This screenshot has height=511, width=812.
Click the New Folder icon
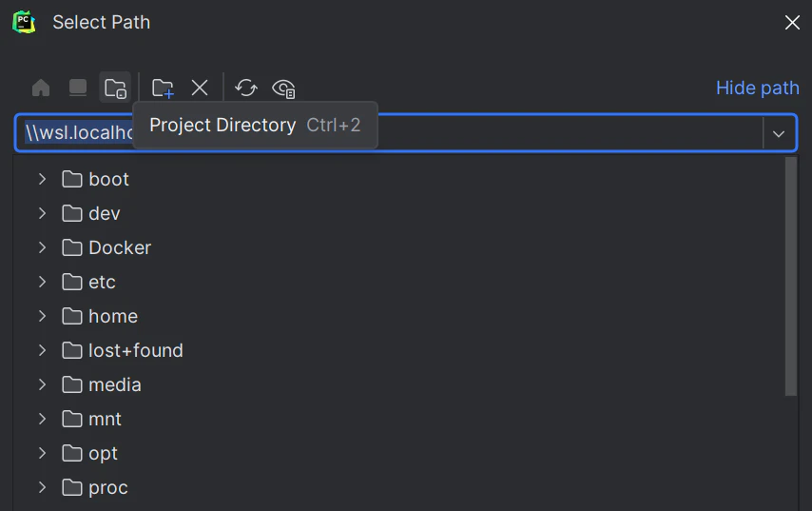[x=163, y=88]
